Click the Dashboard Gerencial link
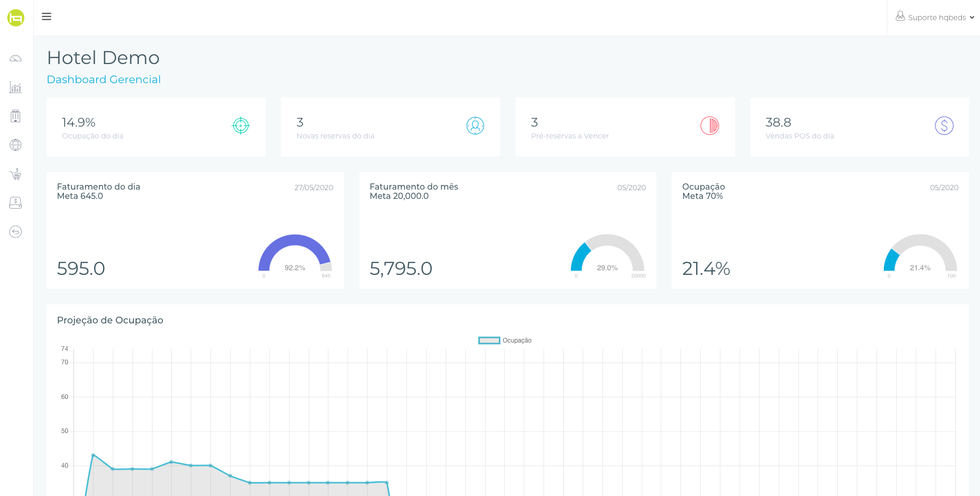Image resolution: width=980 pixels, height=496 pixels. click(104, 80)
